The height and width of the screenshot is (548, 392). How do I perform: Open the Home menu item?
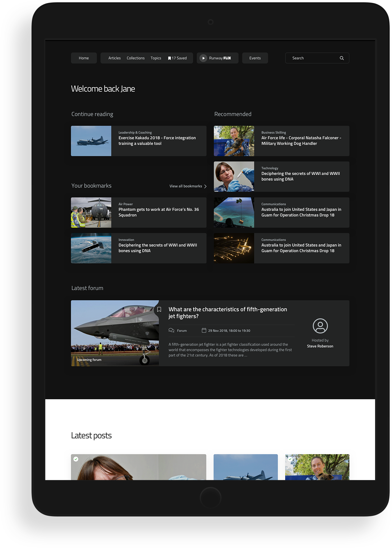pyautogui.click(x=84, y=58)
